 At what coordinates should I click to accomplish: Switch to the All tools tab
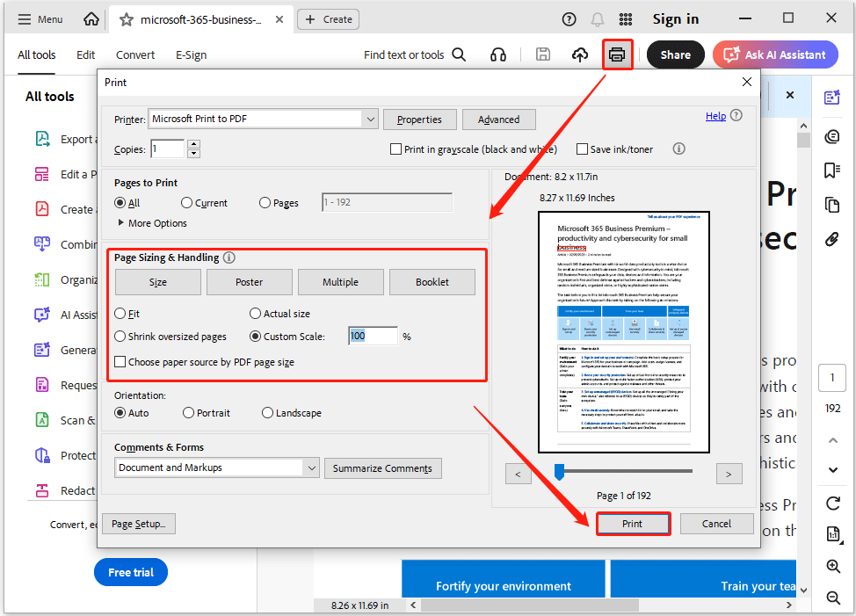tap(36, 54)
